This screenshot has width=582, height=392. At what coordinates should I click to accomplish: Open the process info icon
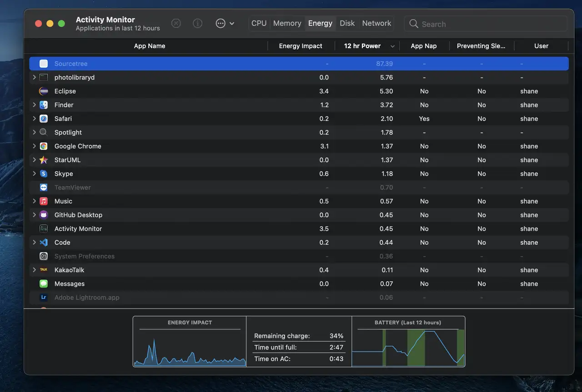(197, 23)
